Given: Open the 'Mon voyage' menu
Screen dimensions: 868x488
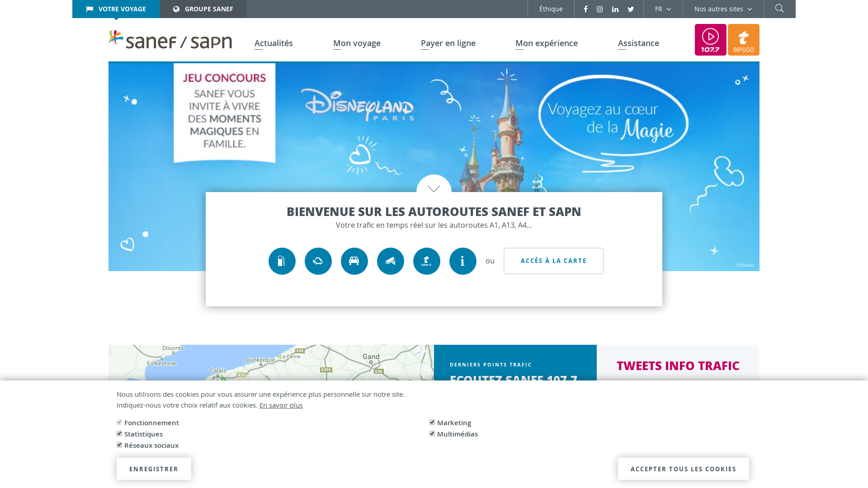Looking at the screenshot, I should coord(357,43).
